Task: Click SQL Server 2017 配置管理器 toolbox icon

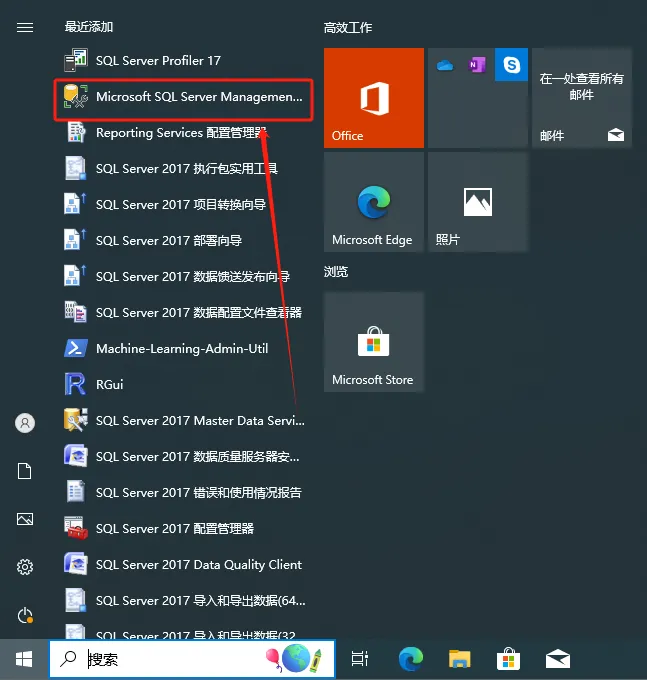Action: click(x=76, y=528)
